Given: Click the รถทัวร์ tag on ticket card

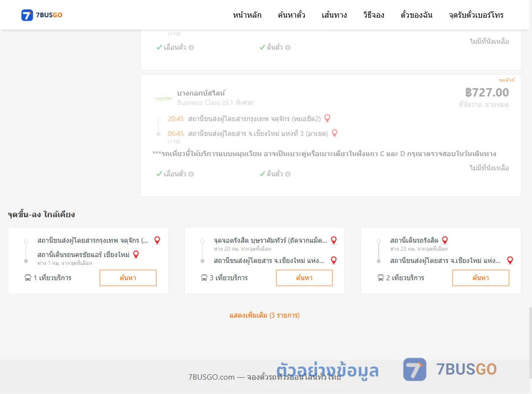Looking at the screenshot, I should [506, 80].
